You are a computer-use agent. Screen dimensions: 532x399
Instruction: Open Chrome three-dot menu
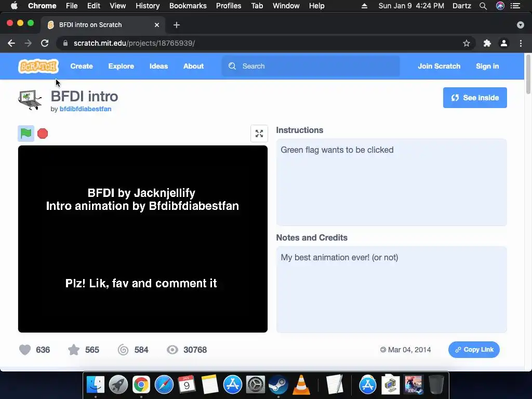(521, 43)
